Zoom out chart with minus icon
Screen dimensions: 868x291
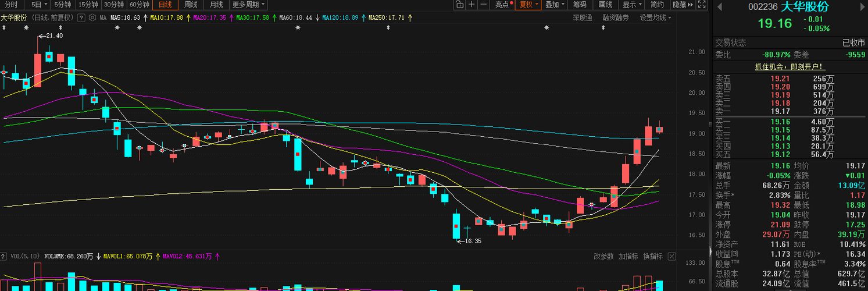tap(484, 5)
